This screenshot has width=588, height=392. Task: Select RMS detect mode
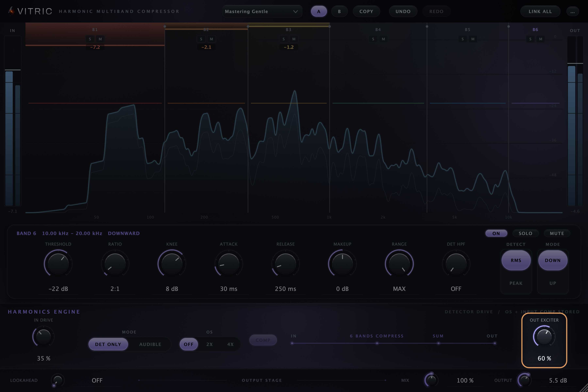pos(516,260)
